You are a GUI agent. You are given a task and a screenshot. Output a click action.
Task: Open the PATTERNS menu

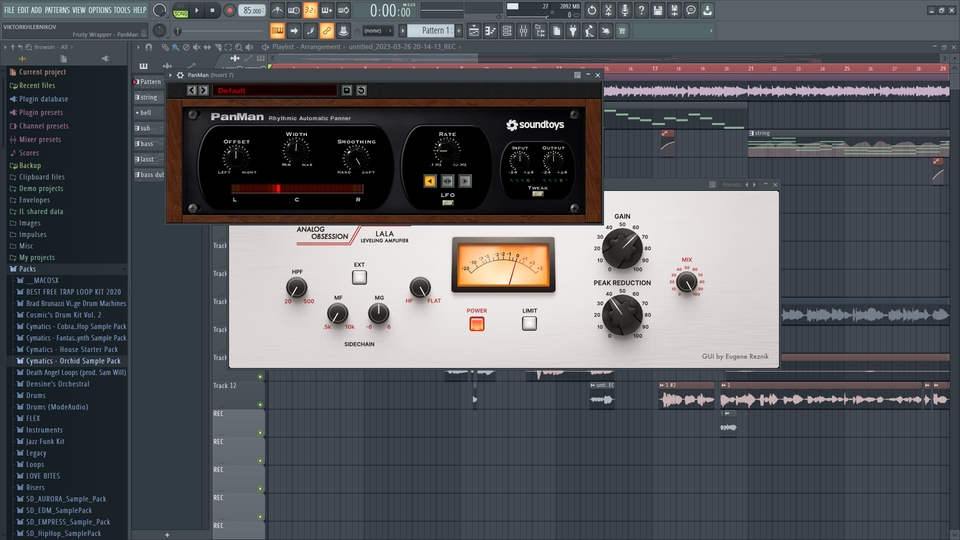tap(57, 10)
